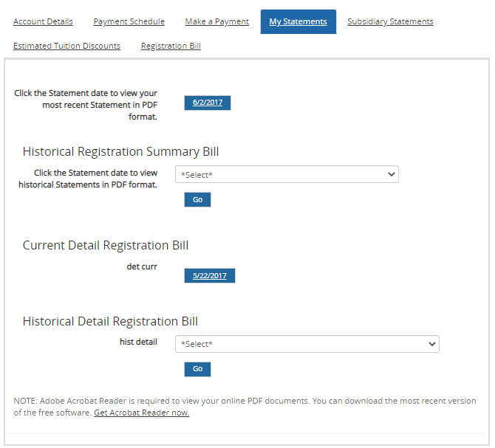The height and width of the screenshot is (448, 495).
Task: Select the My Statements tab
Action: click(298, 21)
